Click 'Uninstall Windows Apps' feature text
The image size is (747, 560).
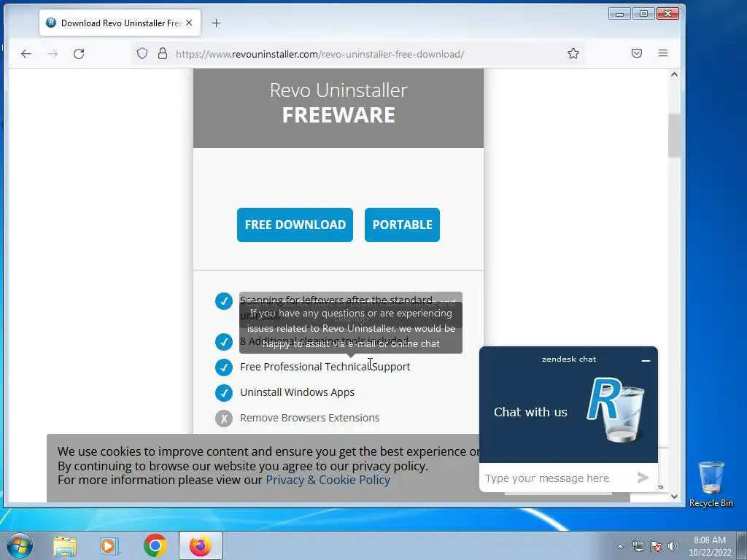(298, 392)
